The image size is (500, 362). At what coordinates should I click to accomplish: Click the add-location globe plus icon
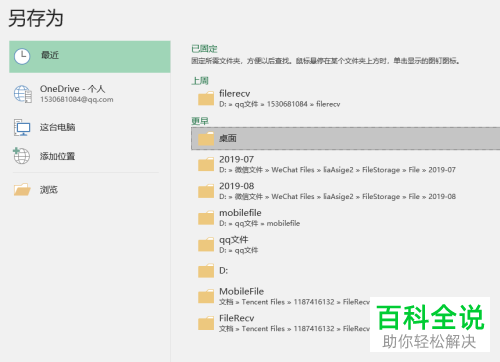click(x=21, y=156)
